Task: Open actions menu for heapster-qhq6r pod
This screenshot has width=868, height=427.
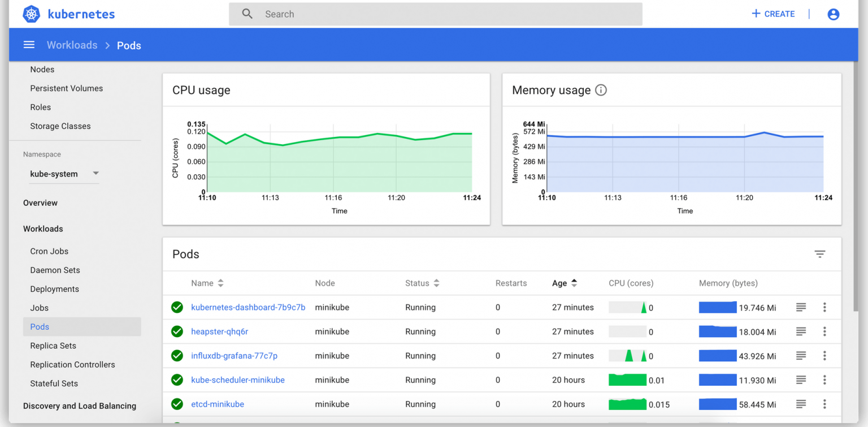Action: tap(824, 331)
